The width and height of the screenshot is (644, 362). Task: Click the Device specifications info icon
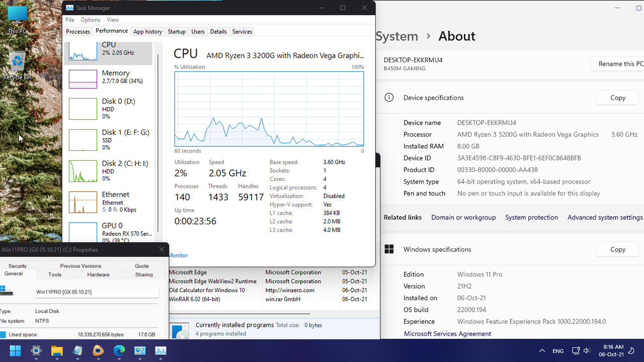(x=389, y=98)
